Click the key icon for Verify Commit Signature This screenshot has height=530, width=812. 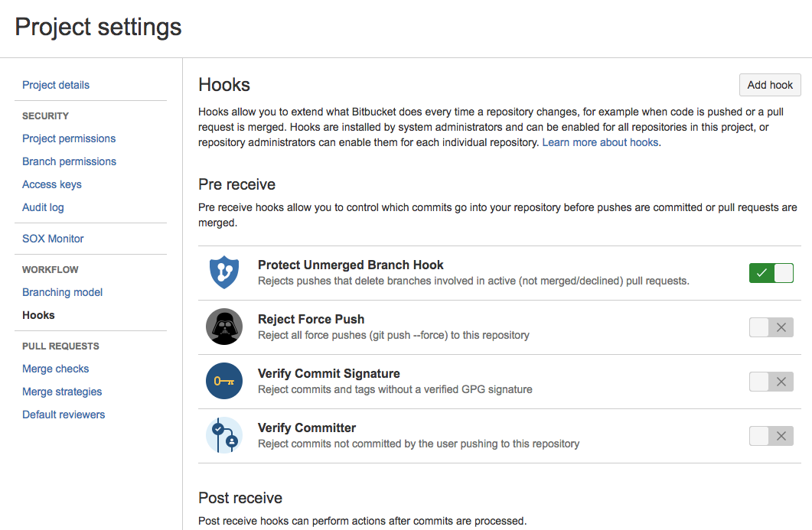pos(224,381)
